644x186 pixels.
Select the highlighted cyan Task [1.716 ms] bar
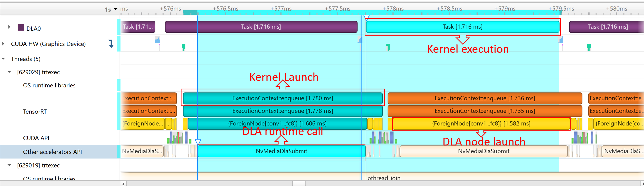coord(462,27)
